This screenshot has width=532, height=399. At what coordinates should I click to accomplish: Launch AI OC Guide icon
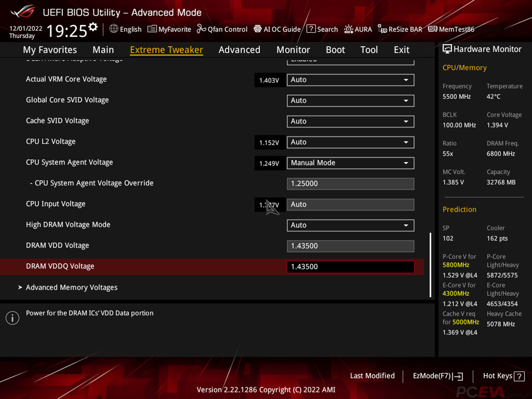point(258,29)
